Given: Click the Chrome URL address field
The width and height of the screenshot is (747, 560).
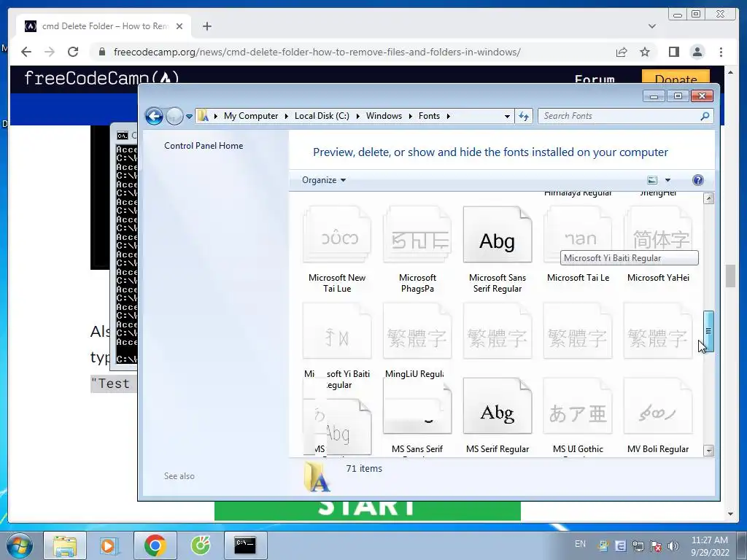Looking at the screenshot, I should 317,52.
